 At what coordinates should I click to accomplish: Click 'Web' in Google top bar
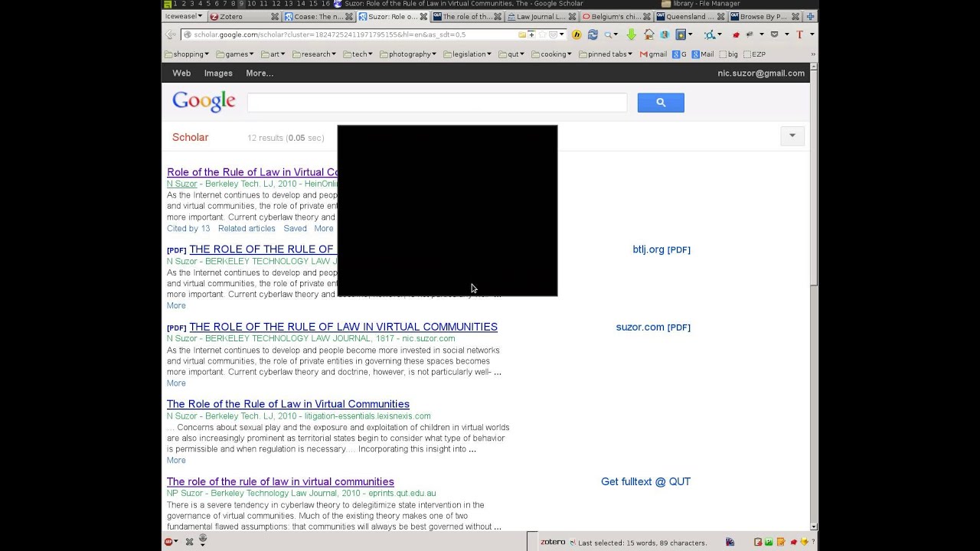(181, 73)
